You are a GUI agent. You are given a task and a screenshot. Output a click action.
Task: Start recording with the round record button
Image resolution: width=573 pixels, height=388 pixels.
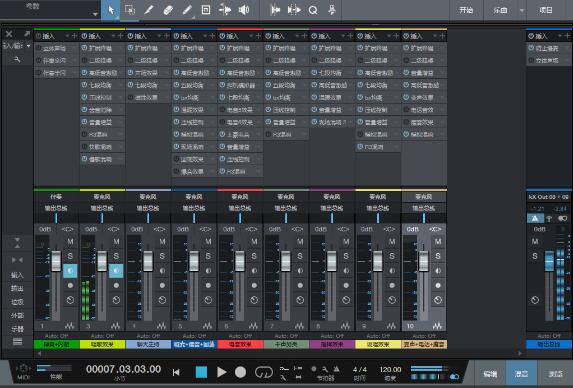pos(240,372)
